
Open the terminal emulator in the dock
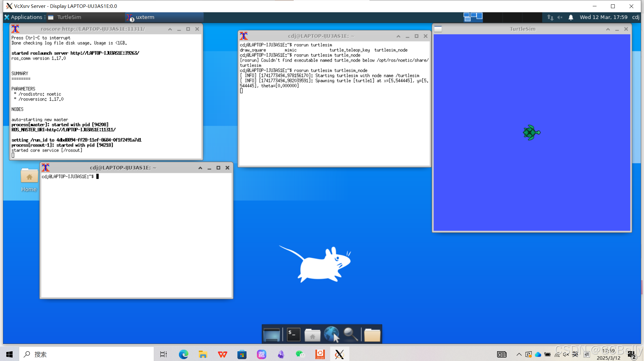coord(293,334)
